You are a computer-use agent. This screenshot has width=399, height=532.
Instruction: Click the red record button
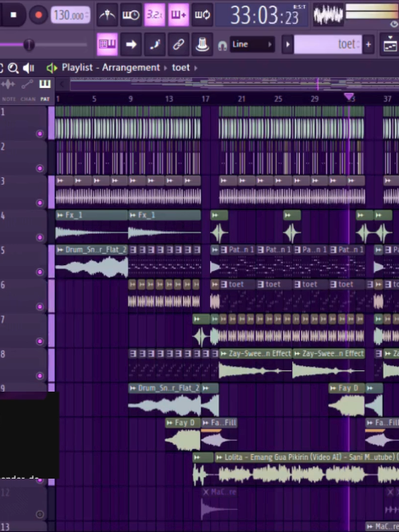point(39,15)
